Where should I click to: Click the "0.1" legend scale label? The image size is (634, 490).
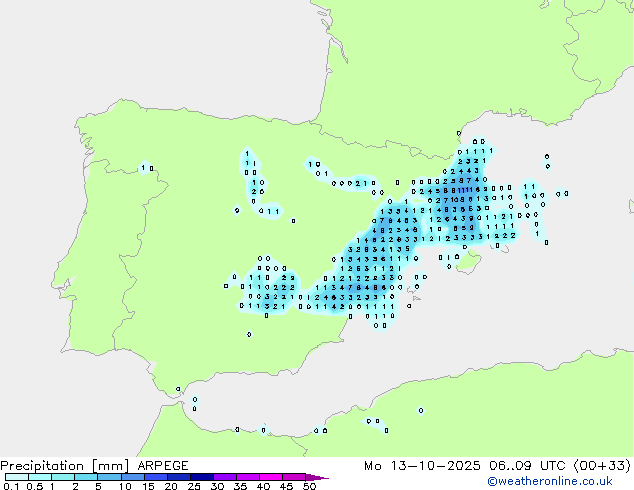coord(11,486)
